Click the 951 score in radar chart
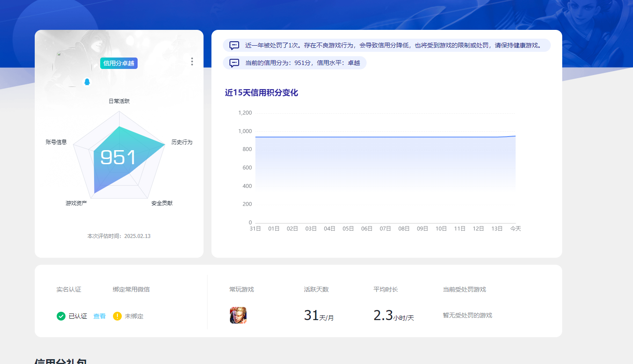This screenshot has height=364, width=633. click(119, 157)
